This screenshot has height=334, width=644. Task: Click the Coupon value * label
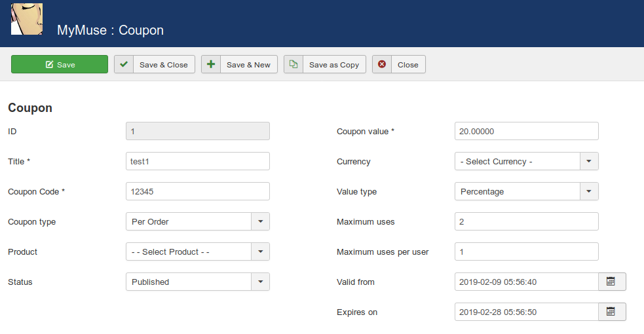pos(365,131)
